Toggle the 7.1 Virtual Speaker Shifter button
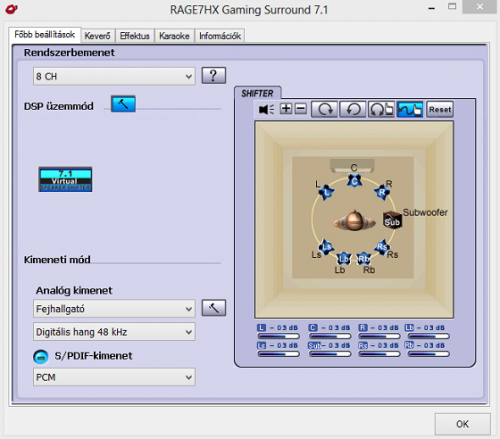This screenshot has height=439, width=500. pyautogui.click(x=65, y=179)
